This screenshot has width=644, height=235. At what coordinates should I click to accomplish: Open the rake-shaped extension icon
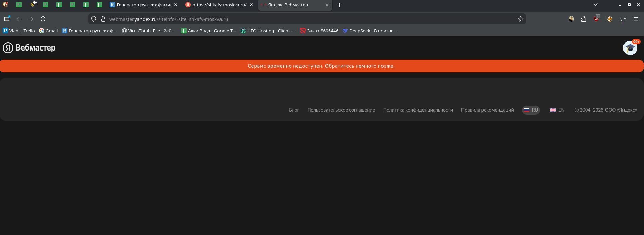coord(623,19)
